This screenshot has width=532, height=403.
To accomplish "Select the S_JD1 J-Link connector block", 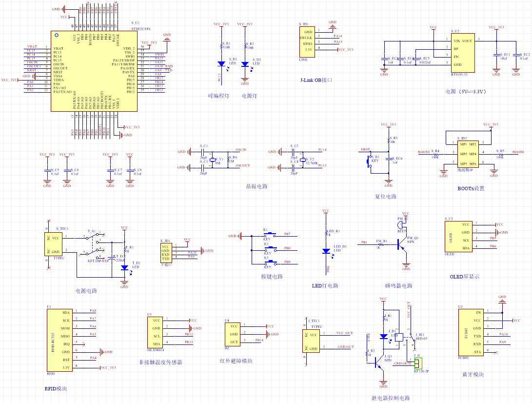I will 307,42.
